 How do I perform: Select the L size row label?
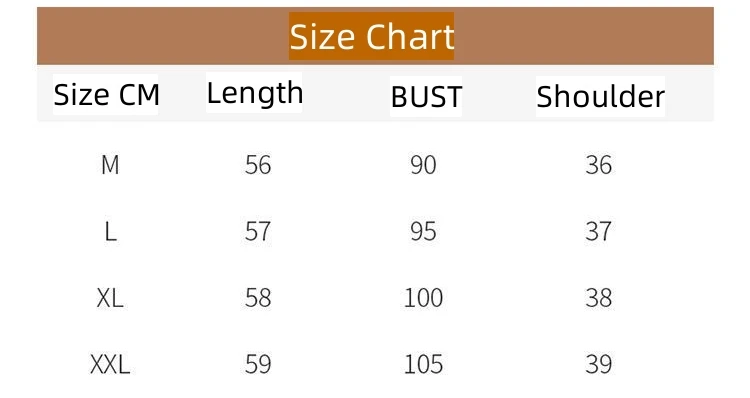[110, 232]
